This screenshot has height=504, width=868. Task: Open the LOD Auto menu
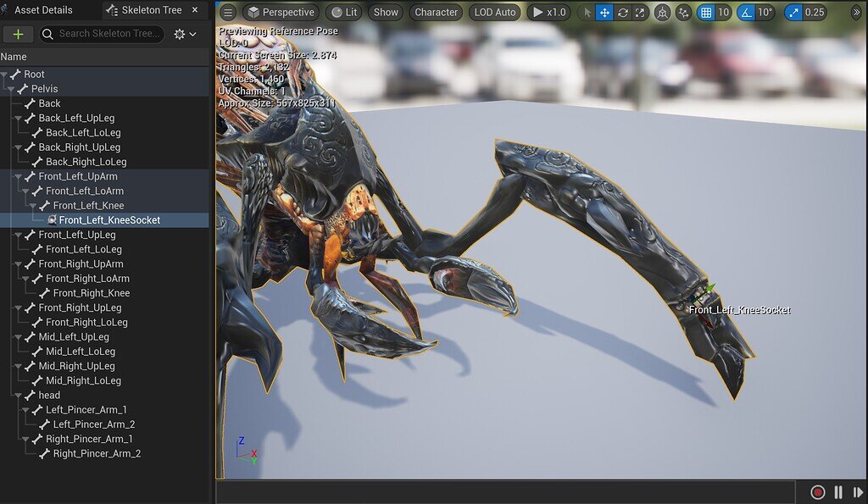click(494, 12)
